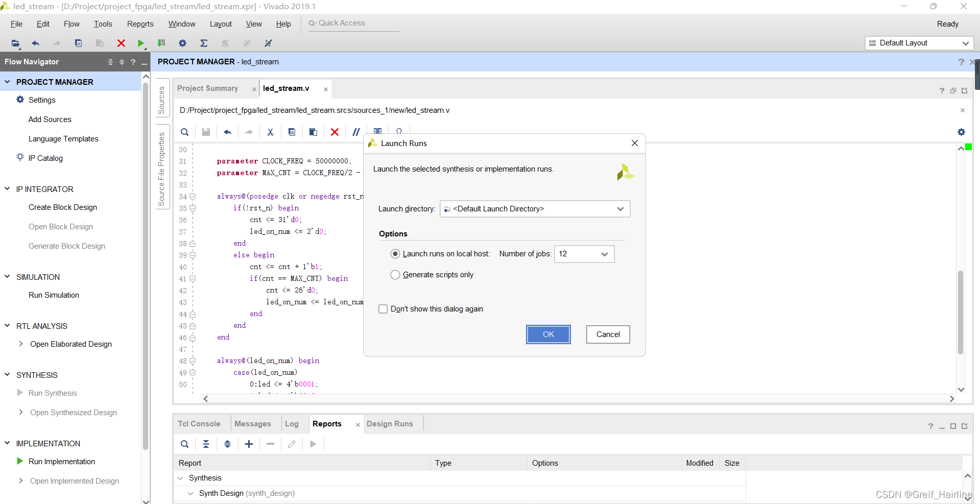This screenshot has height=504, width=980.
Task: Open the Reports menu
Action: [x=140, y=24]
